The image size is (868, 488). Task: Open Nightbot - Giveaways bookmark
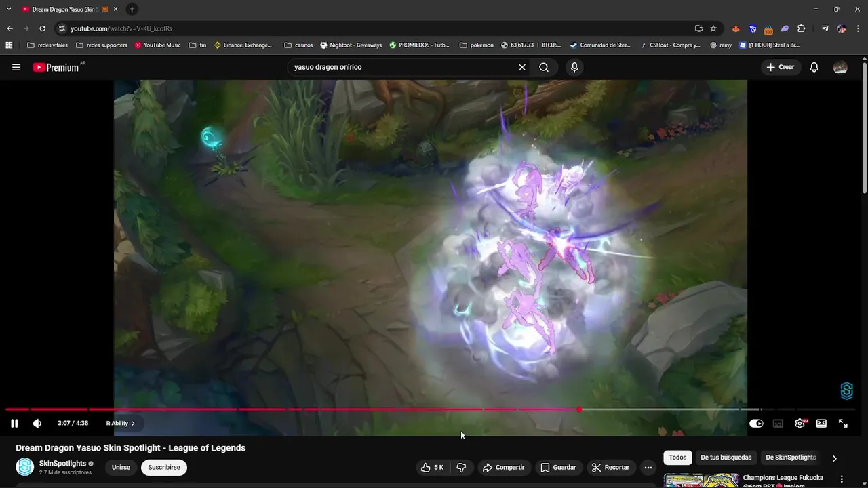(351, 45)
